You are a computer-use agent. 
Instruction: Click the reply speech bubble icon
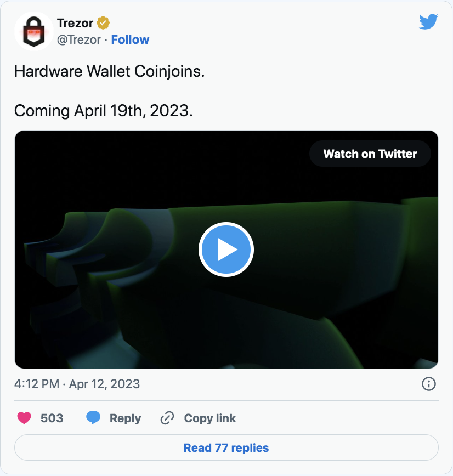[x=94, y=418]
